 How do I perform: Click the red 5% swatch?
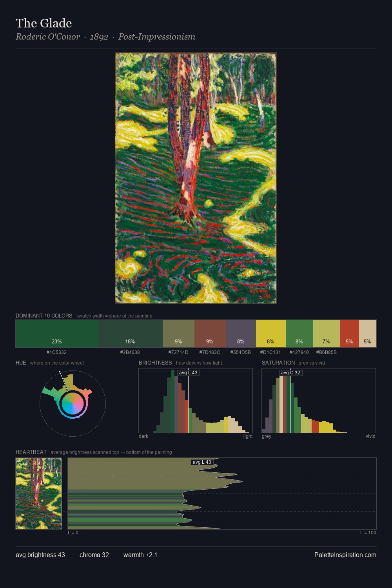tap(349, 334)
